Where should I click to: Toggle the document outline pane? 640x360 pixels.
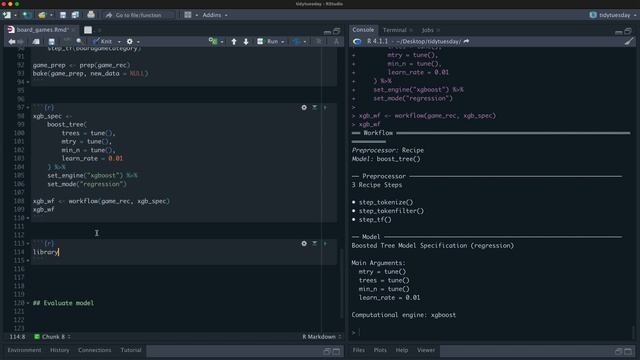click(x=336, y=42)
